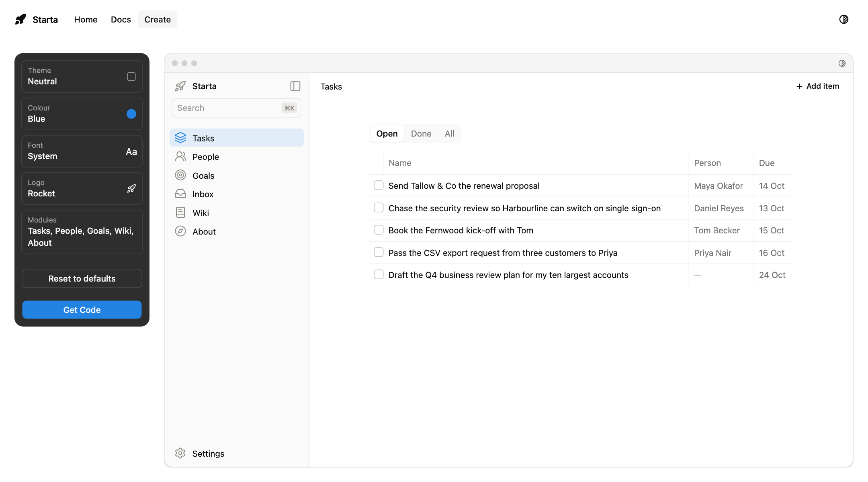Check Draft the Q4 business review plan
This screenshot has height=482, width=868.
point(379,274)
